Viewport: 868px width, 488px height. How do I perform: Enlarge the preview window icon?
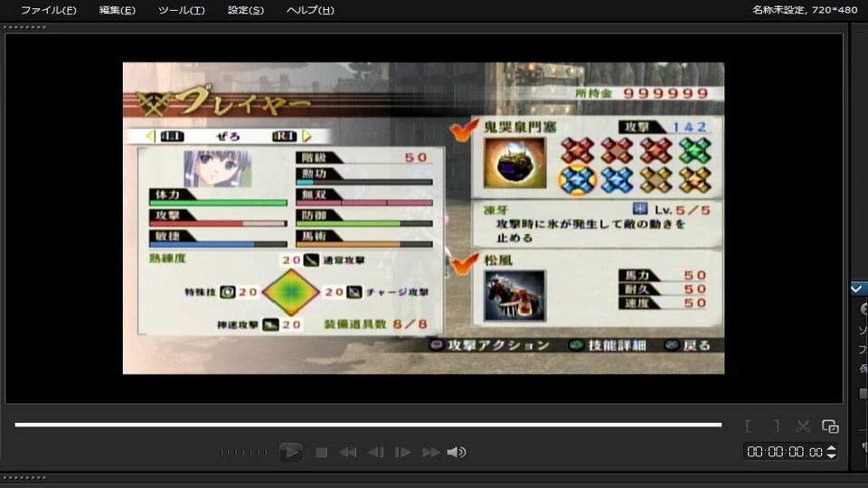point(830,426)
